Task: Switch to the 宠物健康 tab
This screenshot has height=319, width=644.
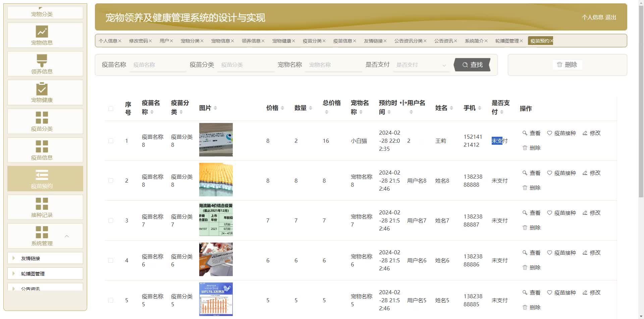Action: [281, 41]
